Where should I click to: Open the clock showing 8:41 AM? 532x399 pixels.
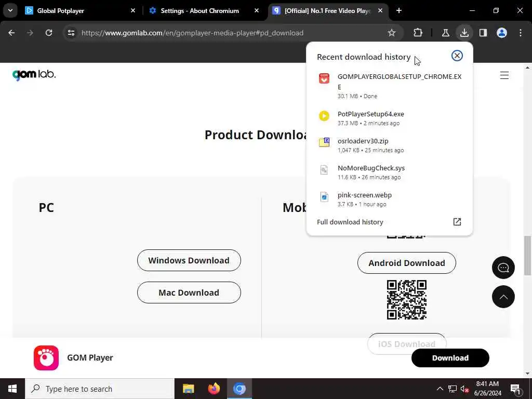point(487,389)
